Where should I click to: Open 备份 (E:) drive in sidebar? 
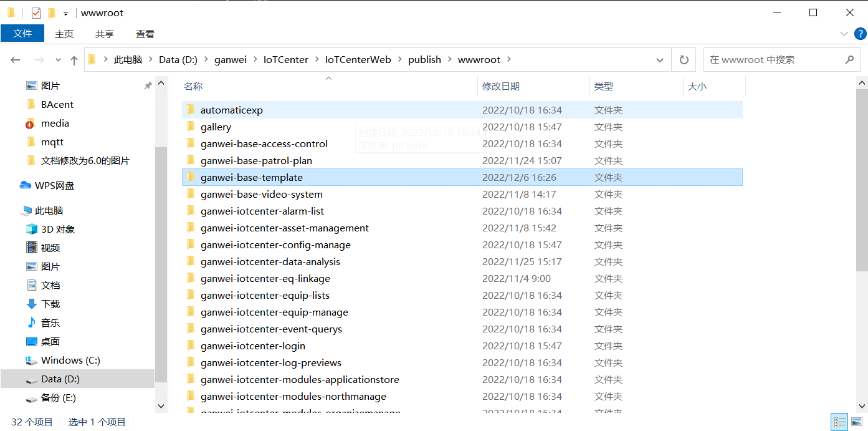point(59,398)
